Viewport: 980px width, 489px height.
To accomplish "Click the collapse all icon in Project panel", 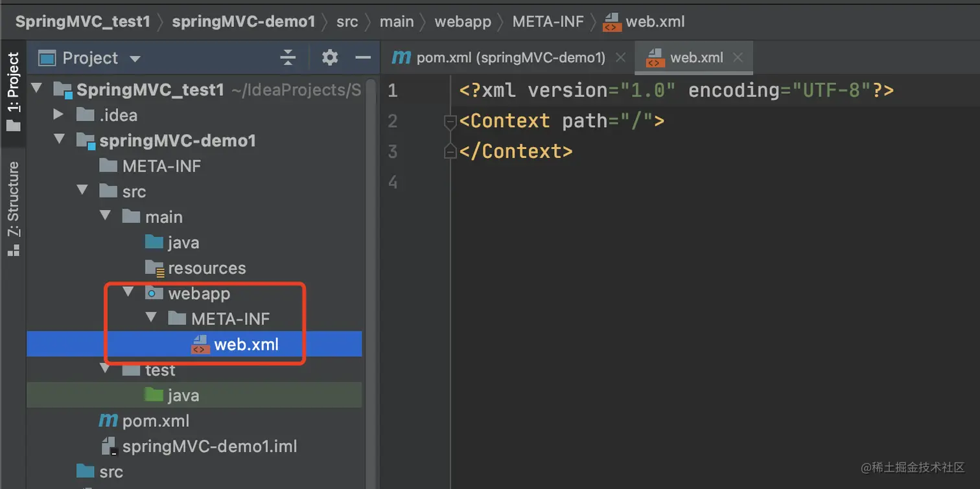I will click(x=288, y=58).
